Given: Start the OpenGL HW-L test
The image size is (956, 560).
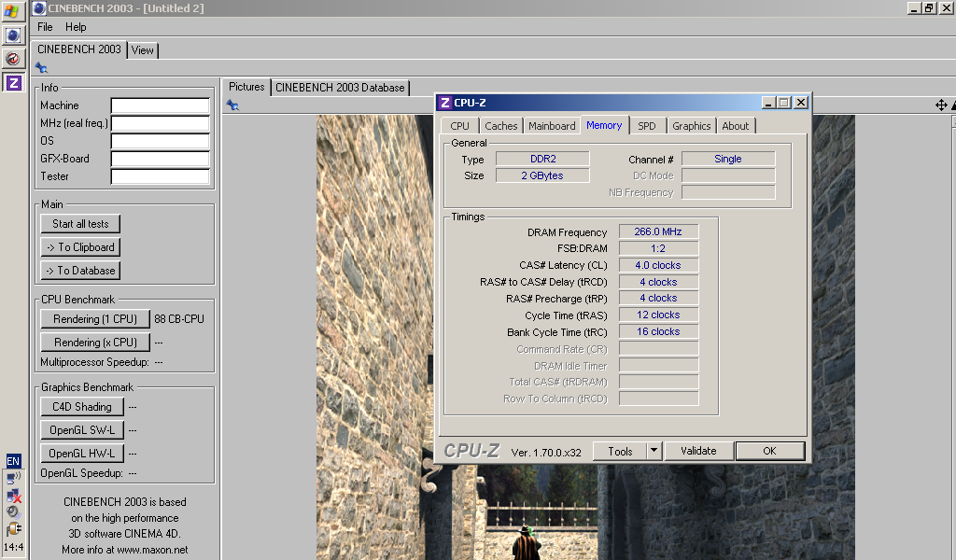Looking at the screenshot, I should [82, 454].
